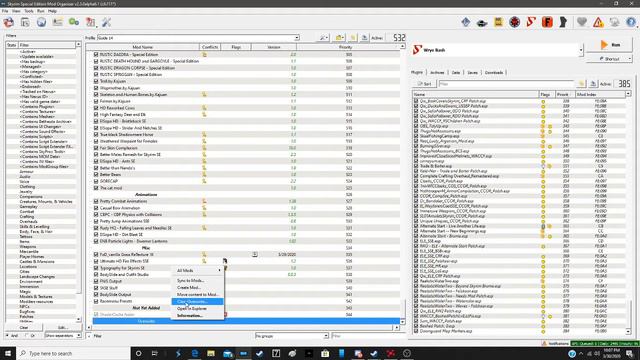The width and height of the screenshot is (640, 360).
Task: Launch the black silhouette shortcut icon
Action: (563, 22)
